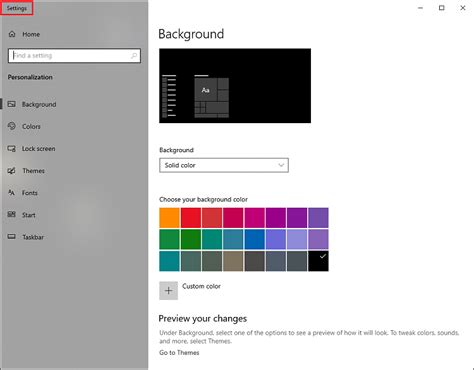This screenshot has width=474, height=370.
Task: Focus the Find a setting search box
Action: [x=74, y=56]
